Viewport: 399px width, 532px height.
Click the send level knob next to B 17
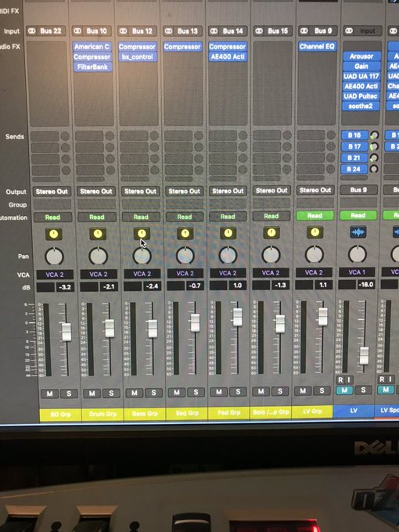point(374,146)
